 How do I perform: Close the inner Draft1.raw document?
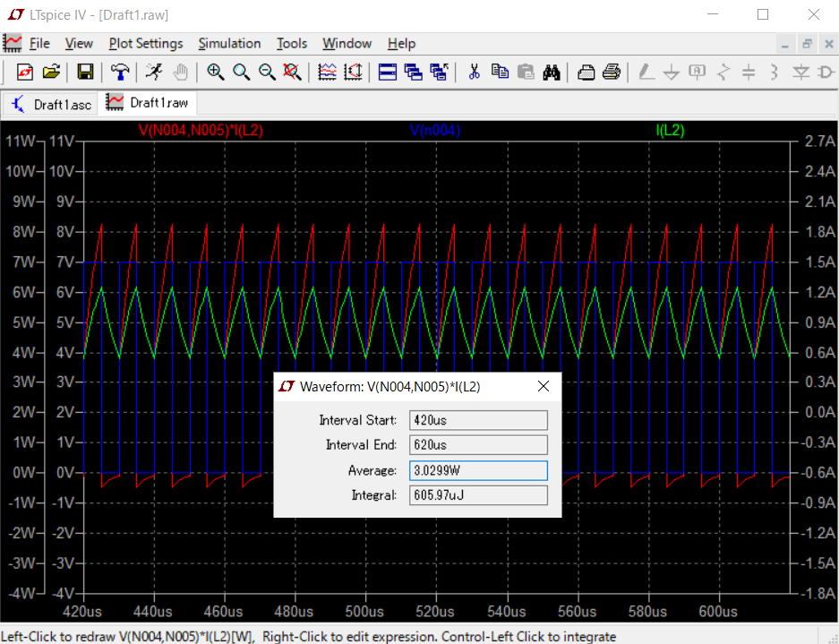[829, 44]
